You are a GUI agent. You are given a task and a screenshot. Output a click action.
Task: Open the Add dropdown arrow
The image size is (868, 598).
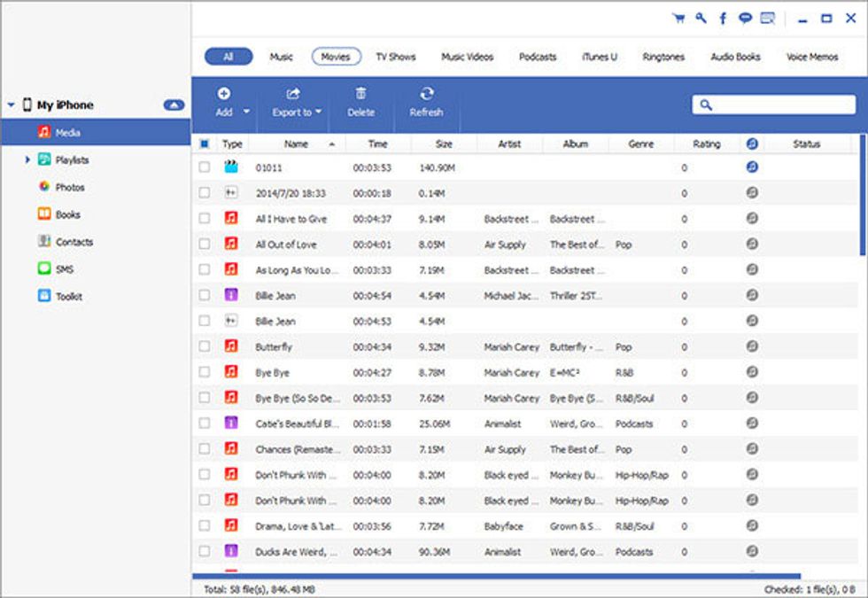(246, 113)
